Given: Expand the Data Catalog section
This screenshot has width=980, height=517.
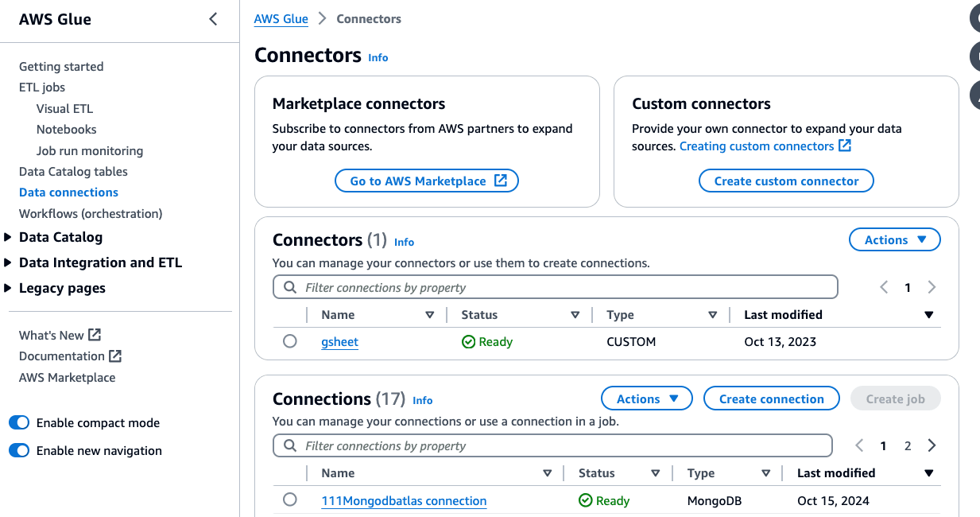Looking at the screenshot, I should [x=8, y=237].
